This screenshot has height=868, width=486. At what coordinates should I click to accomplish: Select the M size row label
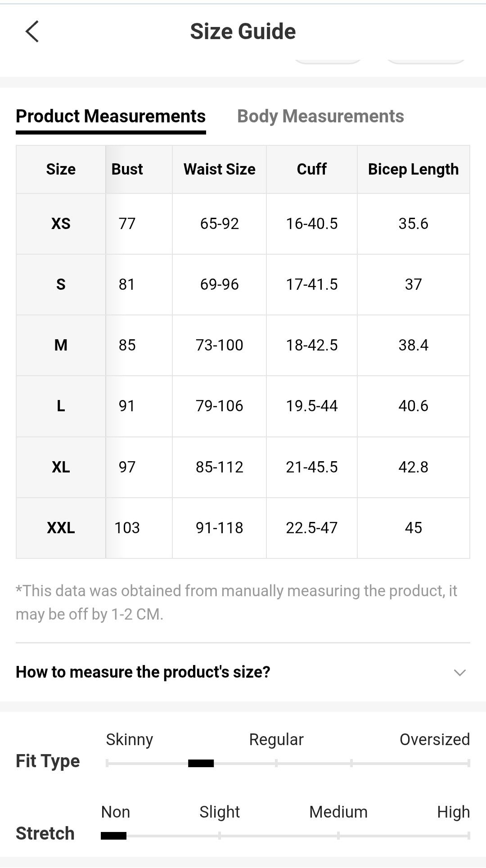coord(61,345)
